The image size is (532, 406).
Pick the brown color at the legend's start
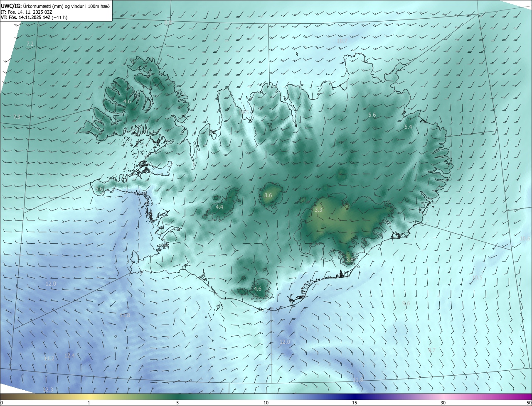(x=3, y=396)
